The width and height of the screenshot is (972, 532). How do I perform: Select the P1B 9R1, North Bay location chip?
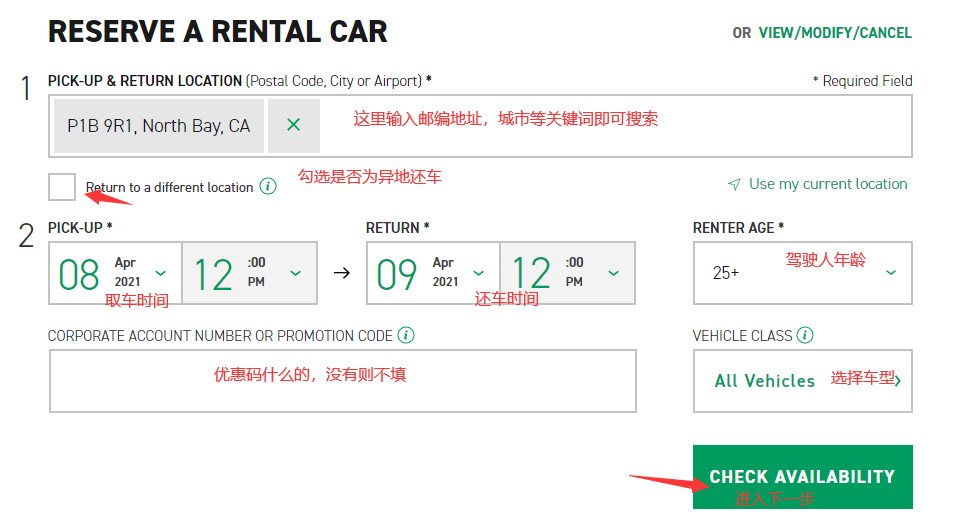pos(159,126)
